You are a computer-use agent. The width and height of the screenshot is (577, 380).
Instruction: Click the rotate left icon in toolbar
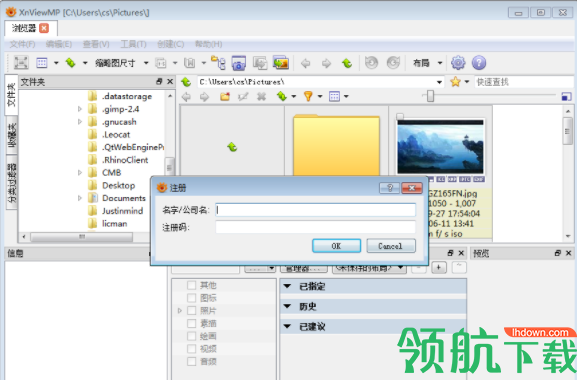(x=371, y=63)
